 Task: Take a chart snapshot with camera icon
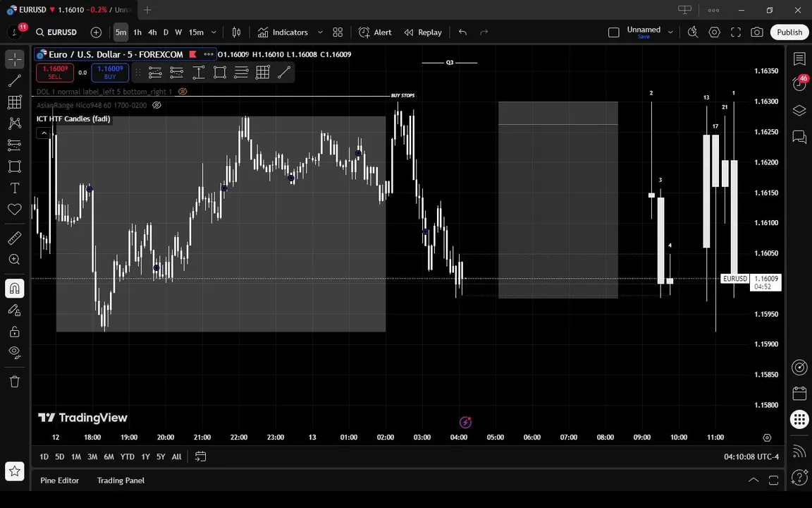[x=756, y=32]
